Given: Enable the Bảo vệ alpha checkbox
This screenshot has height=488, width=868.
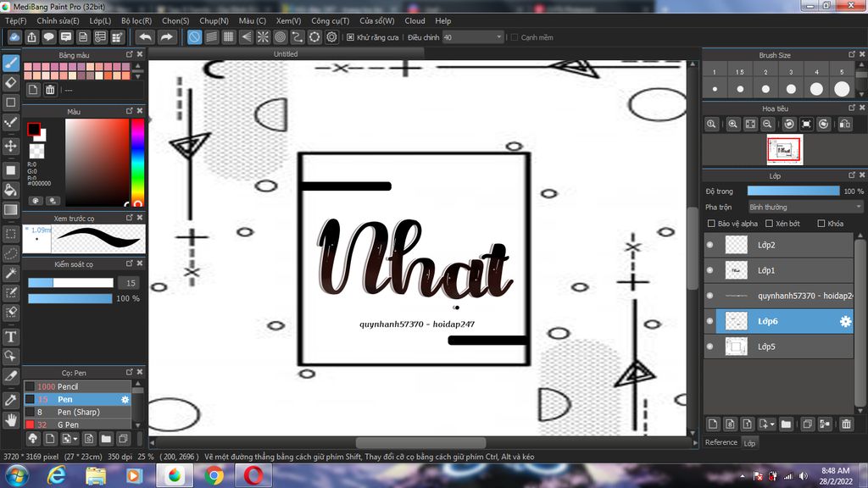Looking at the screenshot, I should (711, 224).
